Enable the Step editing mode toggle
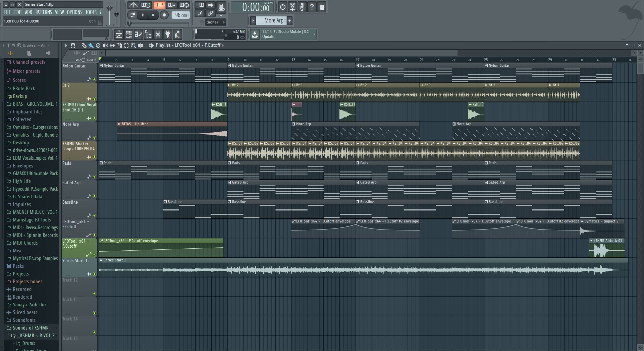Viewport: 644px width, 351px height. point(83,60)
